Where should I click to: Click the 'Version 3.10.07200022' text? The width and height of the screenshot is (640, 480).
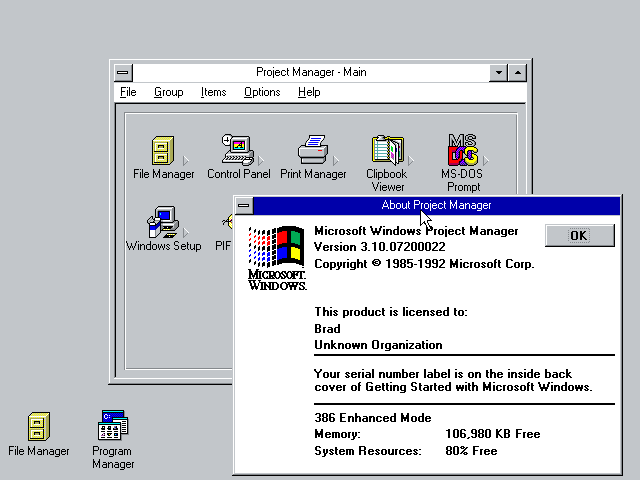[x=380, y=247]
